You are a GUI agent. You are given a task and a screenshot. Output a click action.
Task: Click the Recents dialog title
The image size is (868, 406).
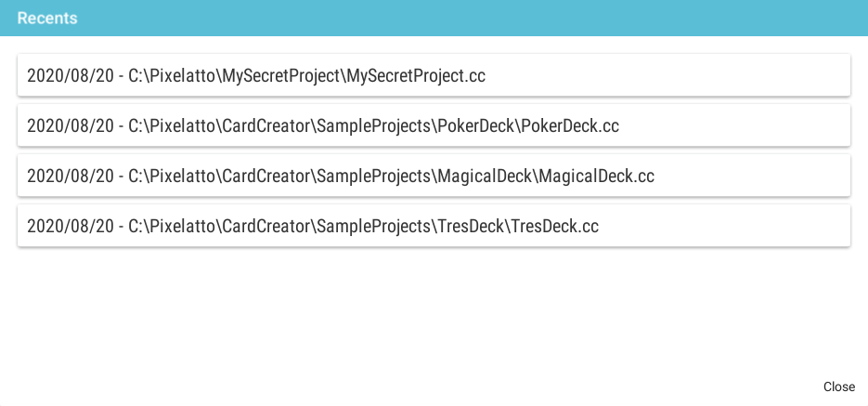pyautogui.click(x=47, y=19)
